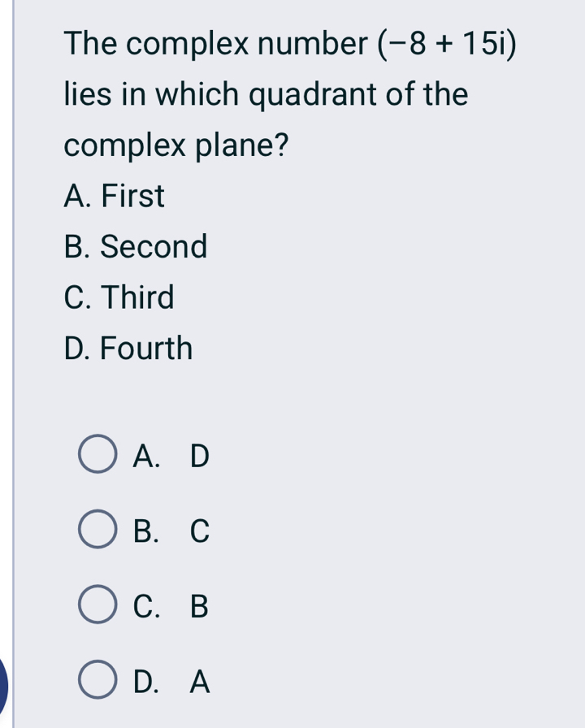Click the 'B. Second' choice text
Image resolution: width=585 pixels, height=728 pixels.
click(136, 246)
